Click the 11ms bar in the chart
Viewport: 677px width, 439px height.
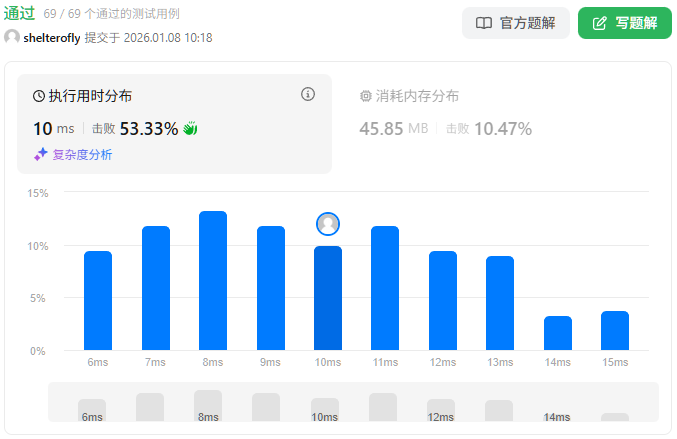[385, 288]
